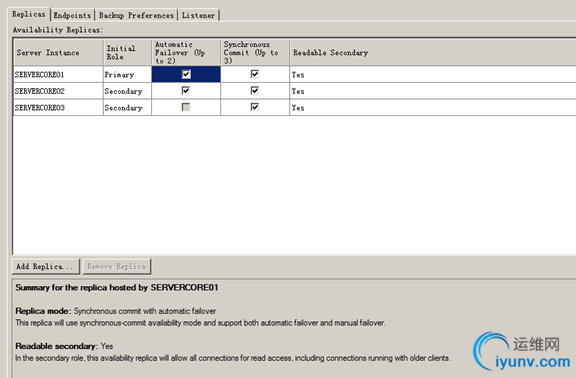Toggle Automatic Failover checkbox for SERVERCORE01
Image resolution: width=576 pixels, height=378 pixels.
[x=186, y=74]
